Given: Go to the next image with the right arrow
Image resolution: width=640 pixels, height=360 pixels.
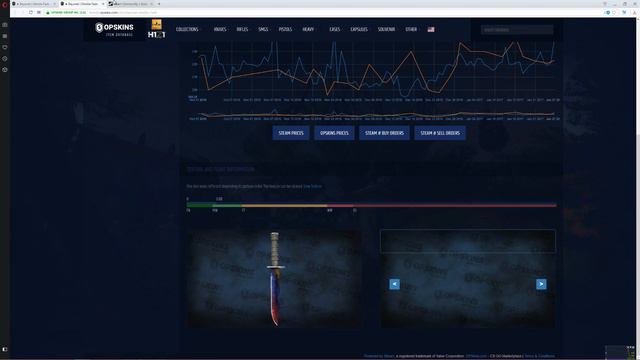Looking at the screenshot, I should [541, 284].
